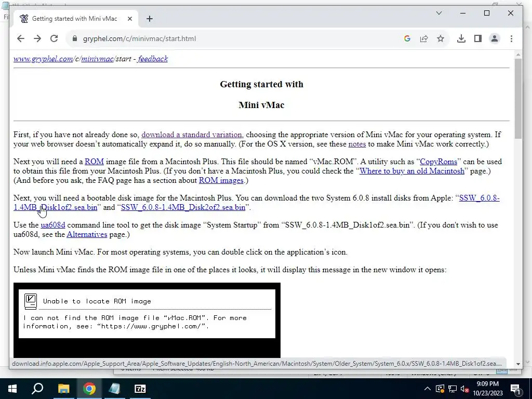View site information via lock icon
Image resolution: width=532 pixels, height=399 pixels.
pyautogui.click(x=75, y=38)
